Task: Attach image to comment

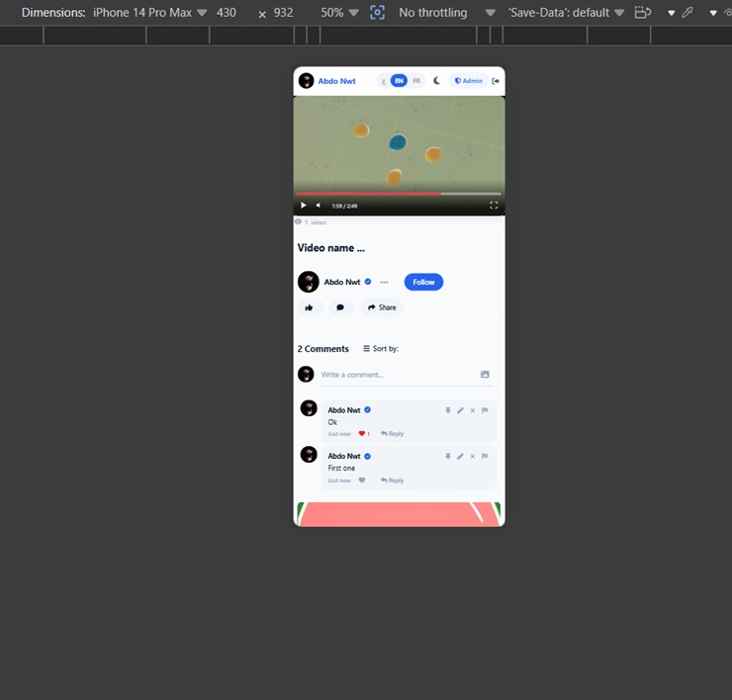Action: pos(485,375)
